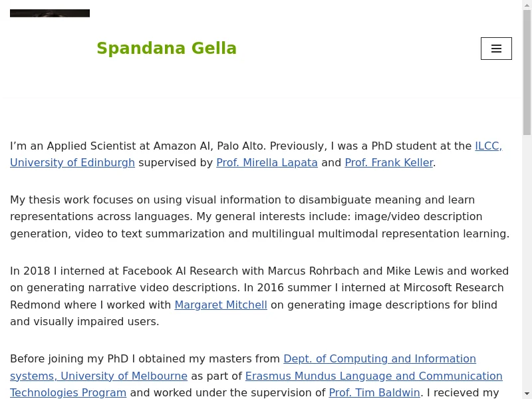Click the profile photo thumbnail in header

(50, 13)
